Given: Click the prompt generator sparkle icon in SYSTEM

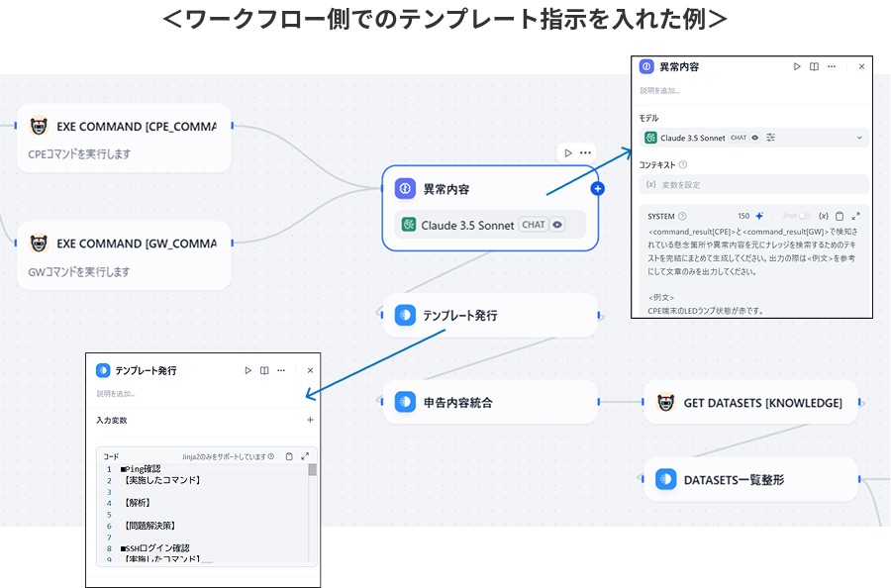Looking at the screenshot, I should 759,216.
